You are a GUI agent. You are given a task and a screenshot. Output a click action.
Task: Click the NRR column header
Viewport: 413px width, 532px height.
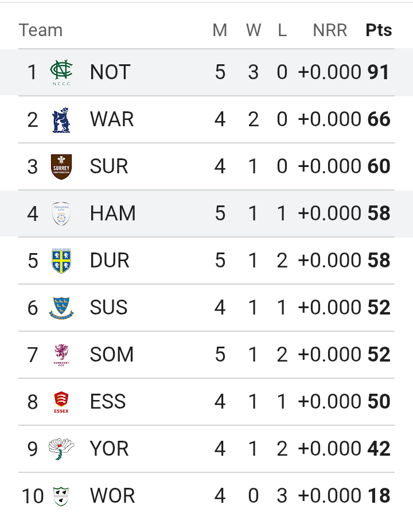pyautogui.click(x=330, y=30)
